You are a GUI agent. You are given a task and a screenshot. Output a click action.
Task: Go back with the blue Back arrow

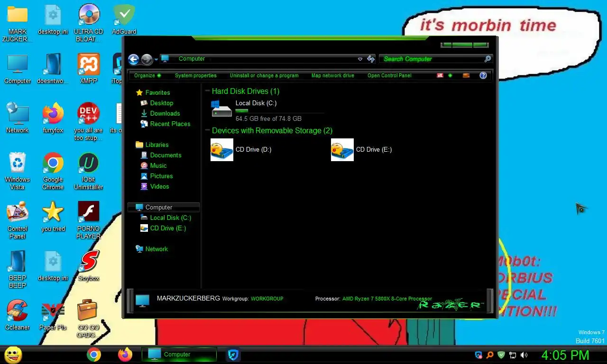[x=133, y=59]
